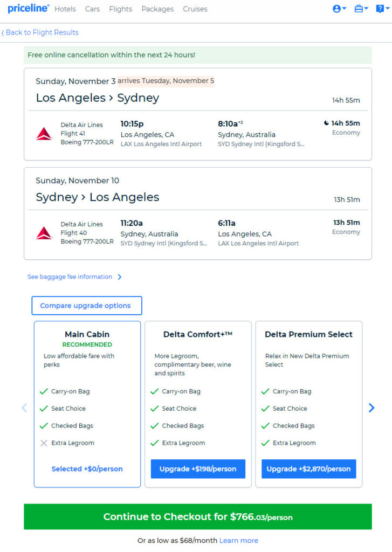Open the Packages tab
The width and height of the screenshot is (392, 552).
157,9
